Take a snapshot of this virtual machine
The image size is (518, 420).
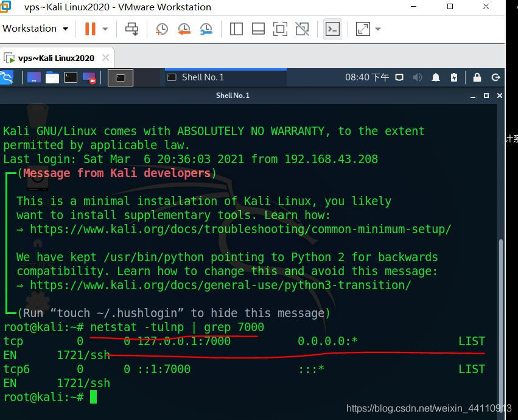(x=161, y=29)
